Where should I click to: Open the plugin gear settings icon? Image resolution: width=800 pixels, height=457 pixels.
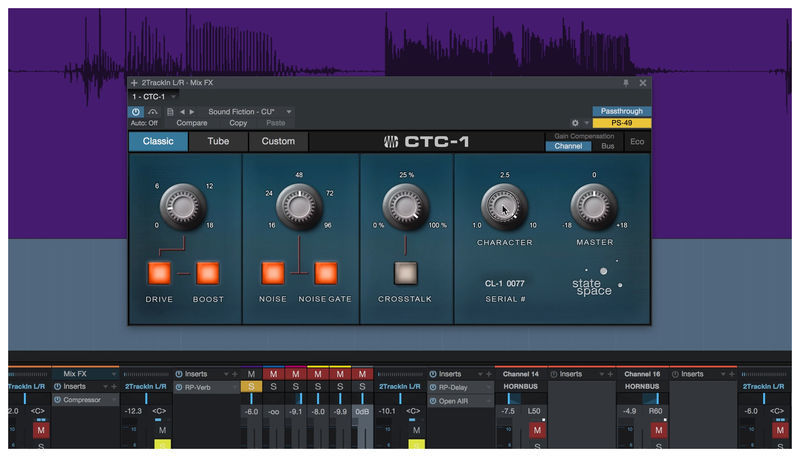(575, 123)
